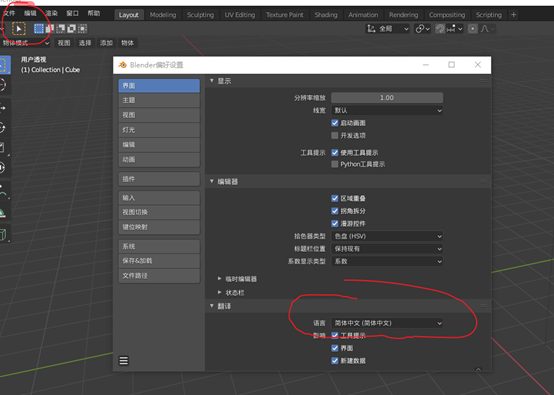Toggle translation of 新建数据 checkbox
This screenshot has height=395, width=554.
point(335,361)
